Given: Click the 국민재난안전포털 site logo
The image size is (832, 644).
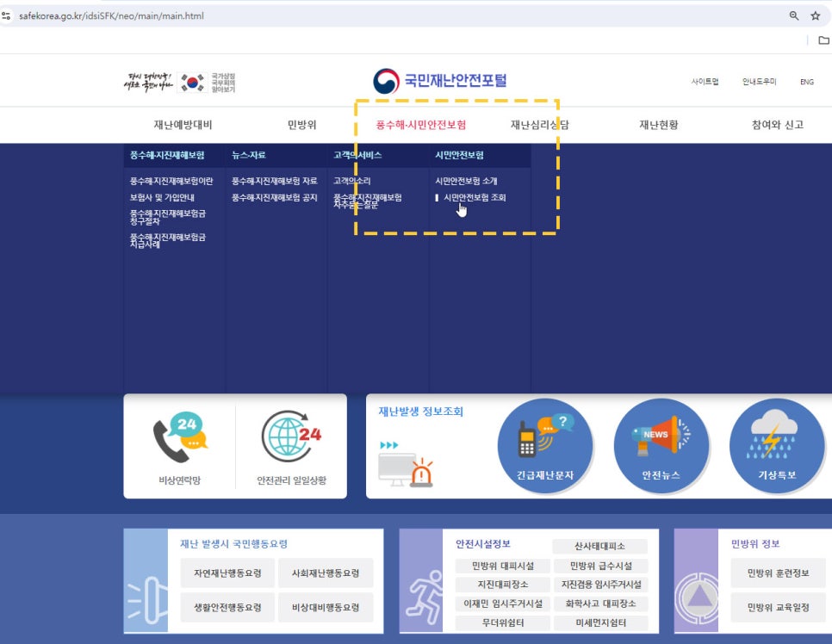Looking at the screenshot, I should coord(440,81).
